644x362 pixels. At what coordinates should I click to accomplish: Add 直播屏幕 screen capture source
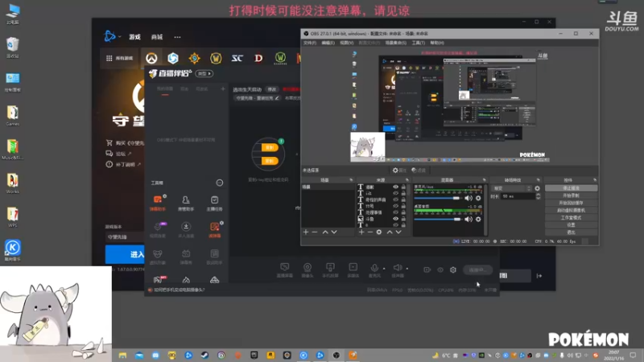tap(285, 270)
